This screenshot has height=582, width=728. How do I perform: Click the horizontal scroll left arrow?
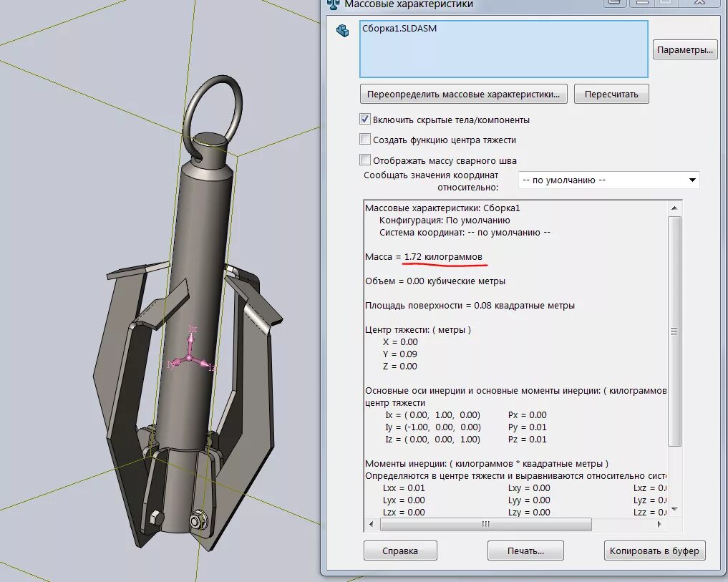pyautogui.click(x=371, y=525)
